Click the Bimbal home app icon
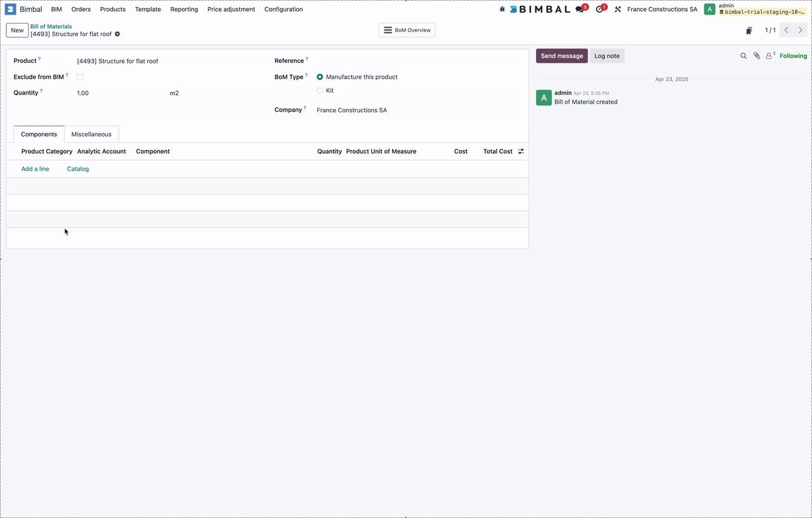Image resolution: width=812 pixels, height=518 pixels. pos(11,10)
